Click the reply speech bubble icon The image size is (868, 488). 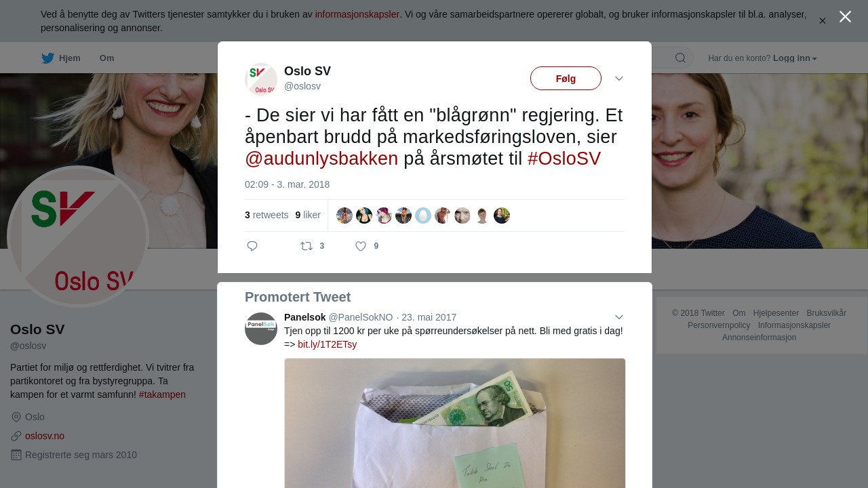pyautogui.click(x=252, y=246)
